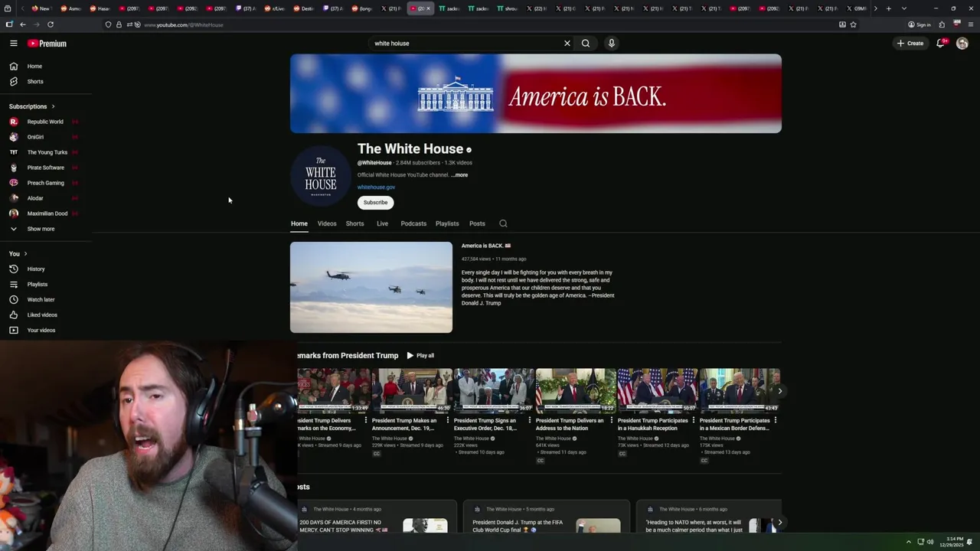Advance the remarks shelf with right arrow

pyautogui.click(x=779, y=391)
